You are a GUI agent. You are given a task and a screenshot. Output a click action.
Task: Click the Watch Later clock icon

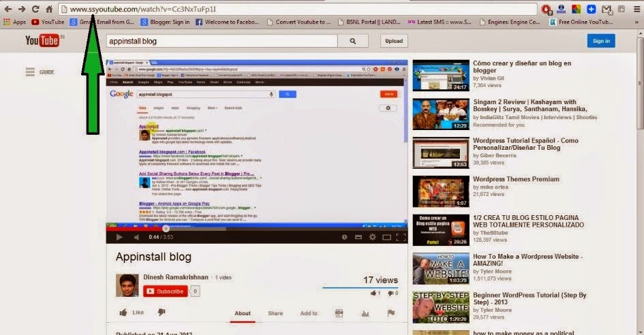pyautogui.click(x=344, y=237)
